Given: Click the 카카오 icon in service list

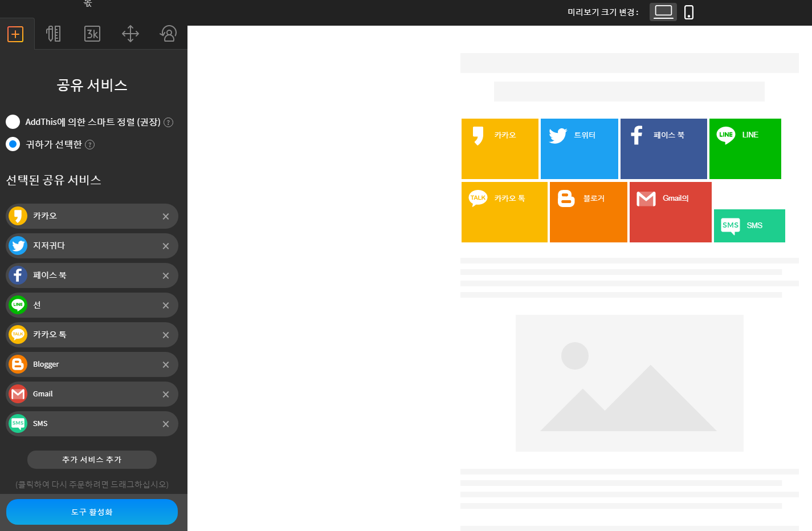Looking at the screenshot, I should [18, 216].
